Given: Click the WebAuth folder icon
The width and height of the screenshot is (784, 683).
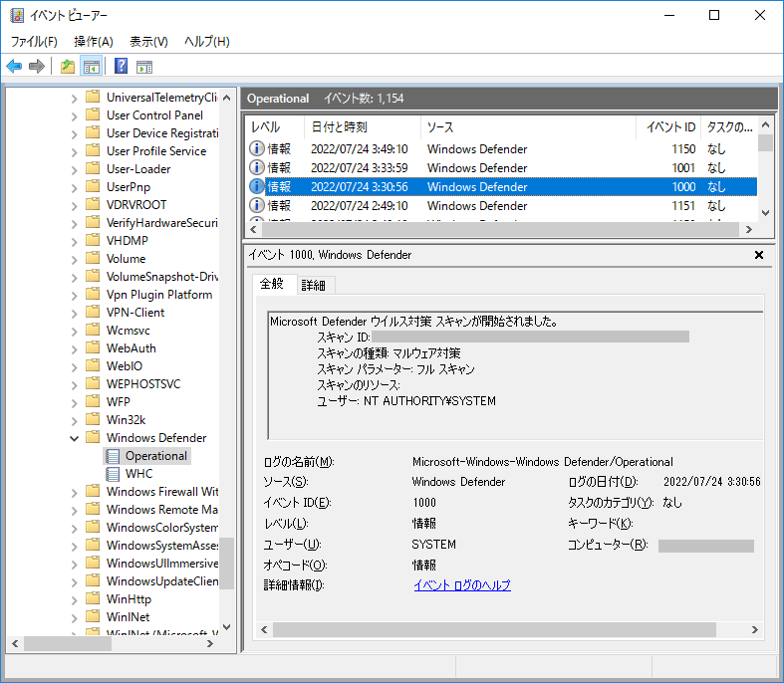Looking at the screenshot, I should pos(93,347).
